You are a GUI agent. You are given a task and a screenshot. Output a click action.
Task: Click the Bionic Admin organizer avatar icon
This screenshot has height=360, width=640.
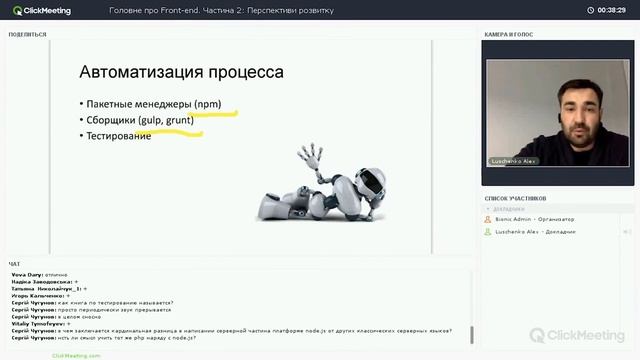[487, 220]
